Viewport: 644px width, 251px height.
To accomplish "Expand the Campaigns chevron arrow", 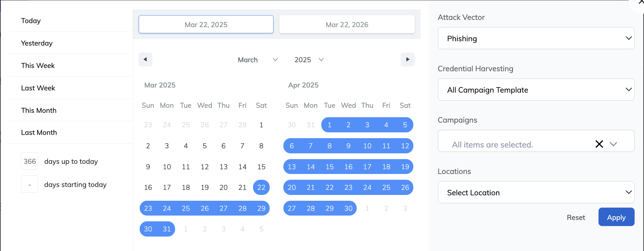I will [x=613, y=144].
